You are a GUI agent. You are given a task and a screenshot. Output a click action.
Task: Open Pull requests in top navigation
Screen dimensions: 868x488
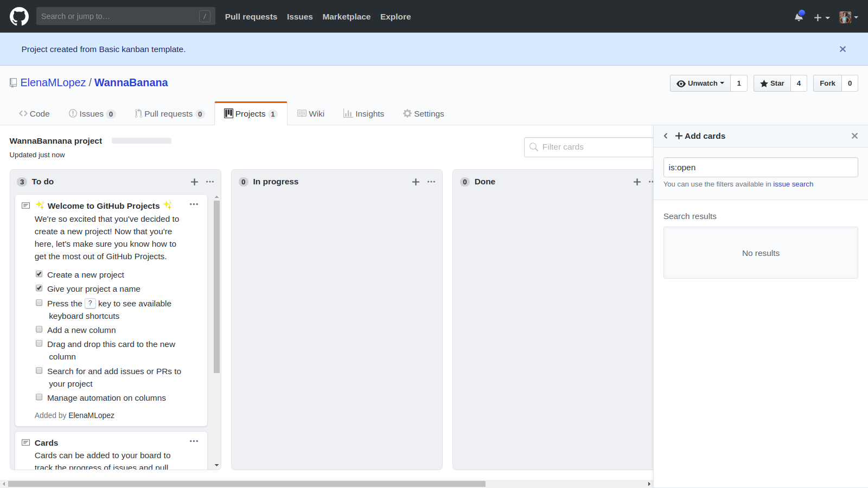coord(251,17)
